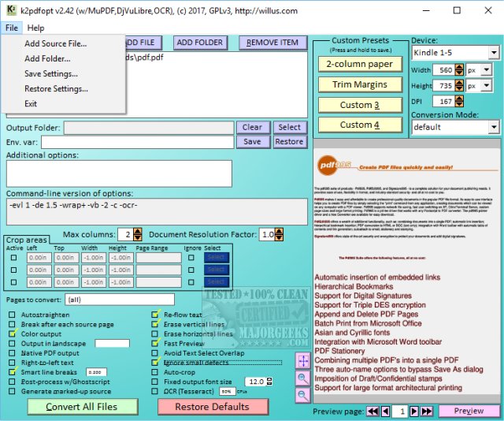Zoom out of the preview
The height and width of the screenshot is (421, 504).
[303, 395]
